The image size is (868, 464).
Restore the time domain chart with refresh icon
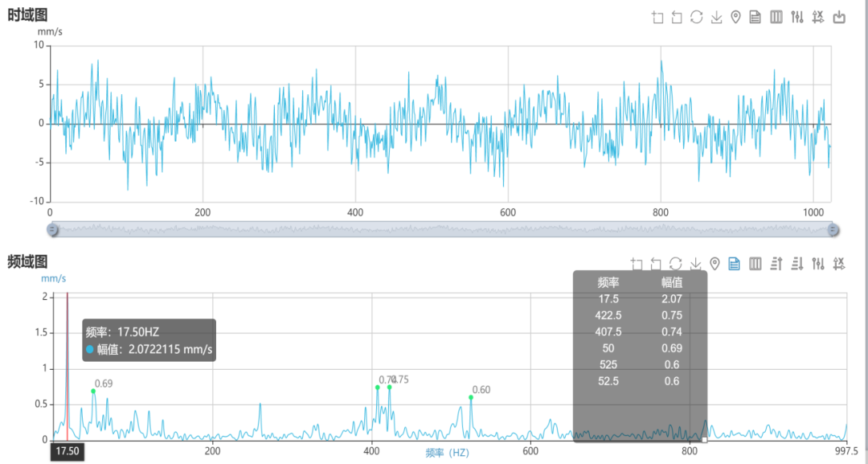(696, 18)
